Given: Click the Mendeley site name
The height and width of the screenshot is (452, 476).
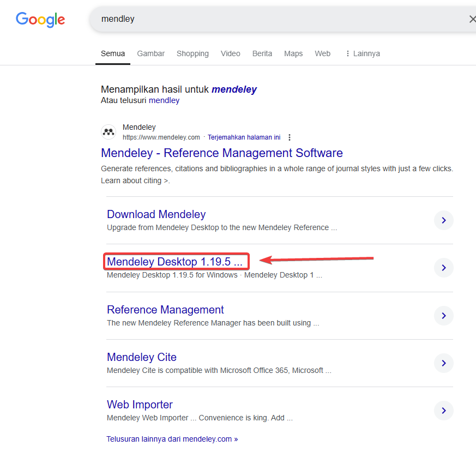Looking at the screenshot, I should [x=139, y=127].
